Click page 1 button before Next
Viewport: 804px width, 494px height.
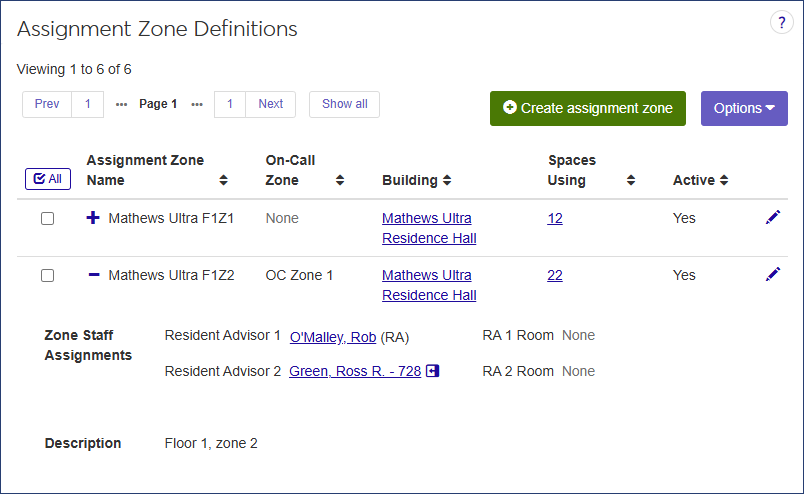tap(230, 104)
